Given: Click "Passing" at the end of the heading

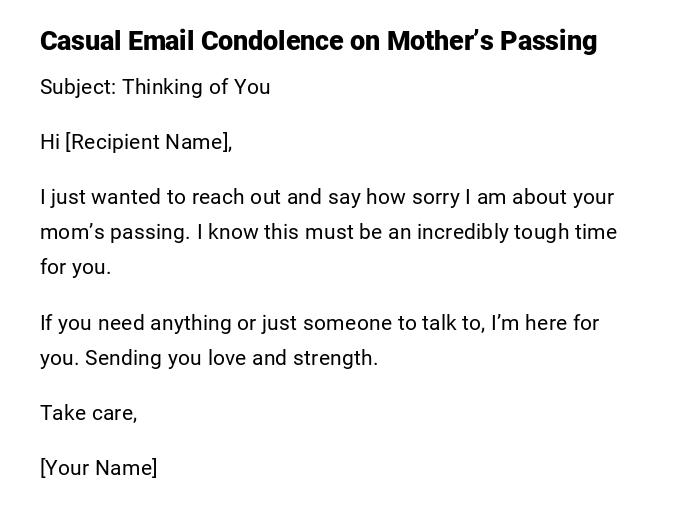Looking at the screenshot, I should [x=548, y=41].
